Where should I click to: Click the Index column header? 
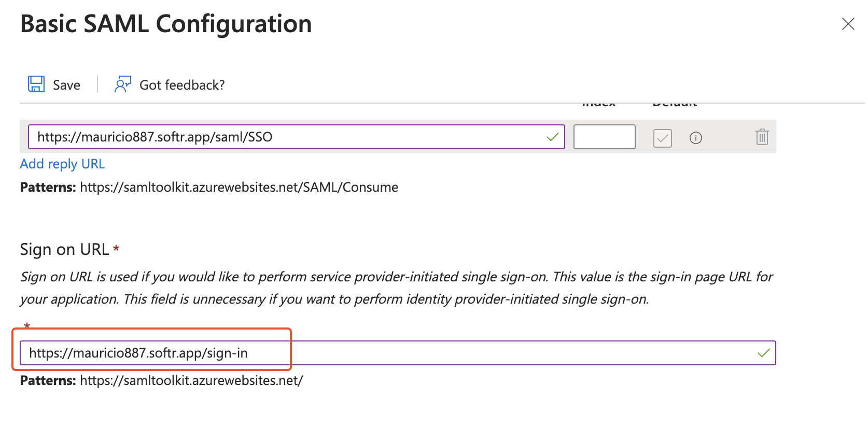(x=598, y=103)
